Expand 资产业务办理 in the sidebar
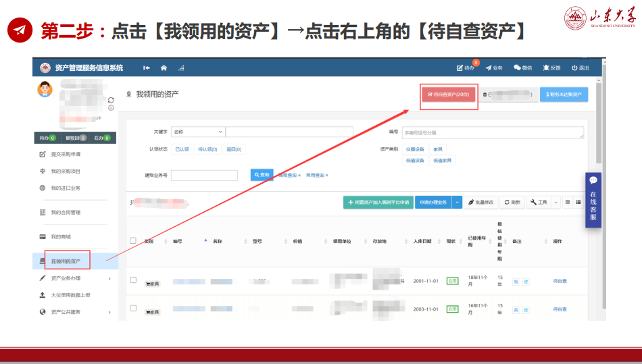Viewport: 642px width, 364px height. tap(76, 278)
